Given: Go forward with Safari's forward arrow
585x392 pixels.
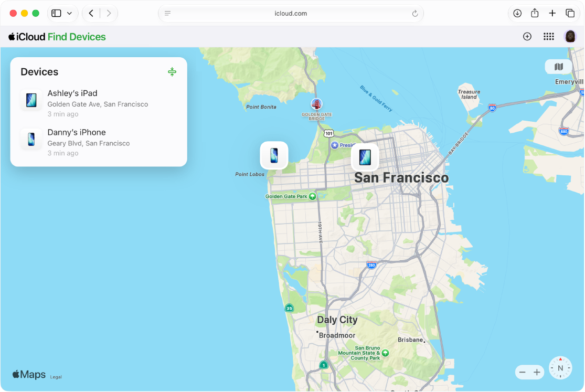Looking at the screenshot, I should tap(109, 14).
